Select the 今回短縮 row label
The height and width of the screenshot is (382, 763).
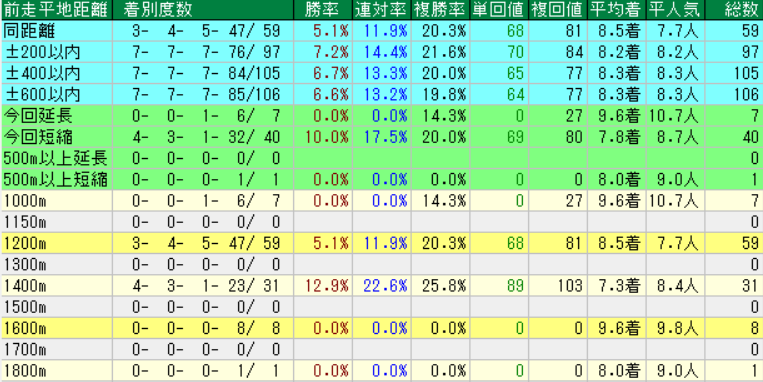click(38, 137)
